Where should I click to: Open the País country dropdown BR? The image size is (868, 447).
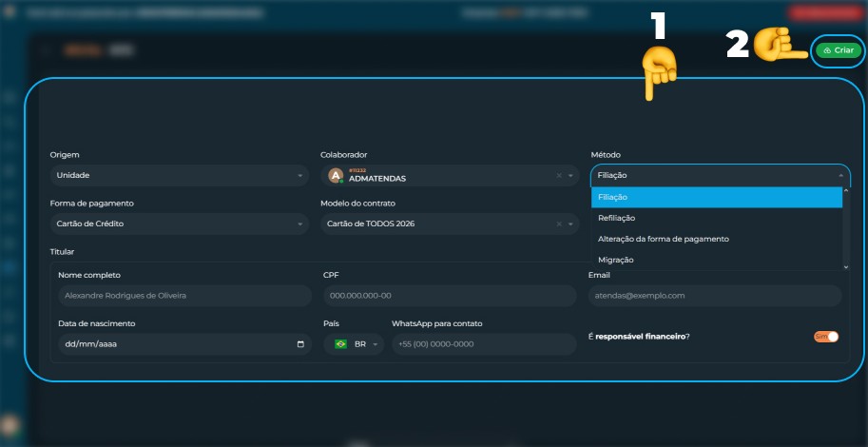point(354,344)
